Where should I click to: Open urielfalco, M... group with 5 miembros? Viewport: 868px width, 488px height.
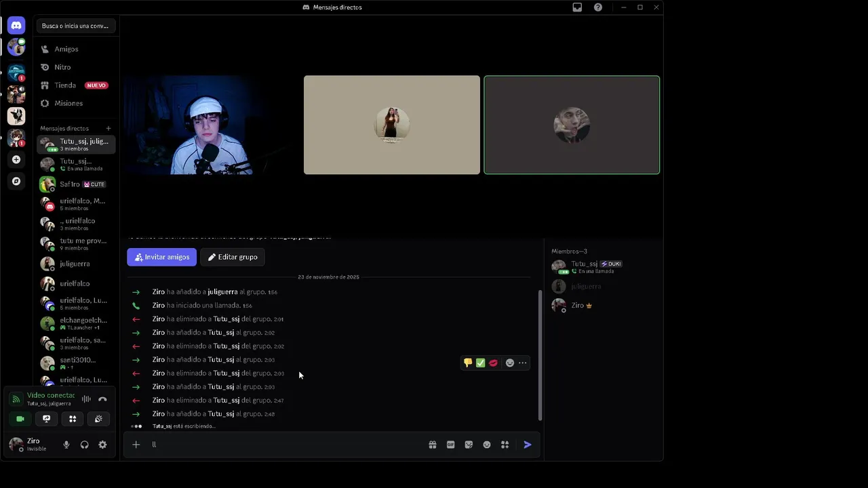(x=76, y=204)
